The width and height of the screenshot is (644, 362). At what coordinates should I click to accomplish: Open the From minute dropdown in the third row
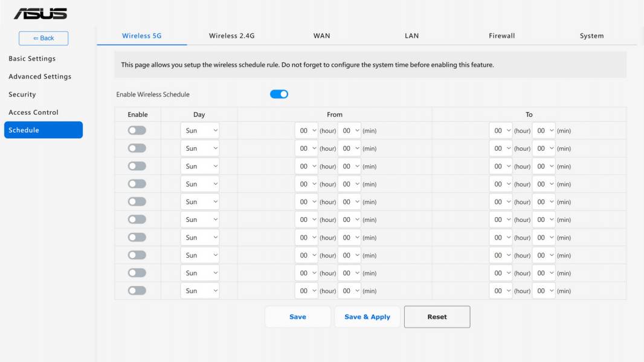pos(350,166)
